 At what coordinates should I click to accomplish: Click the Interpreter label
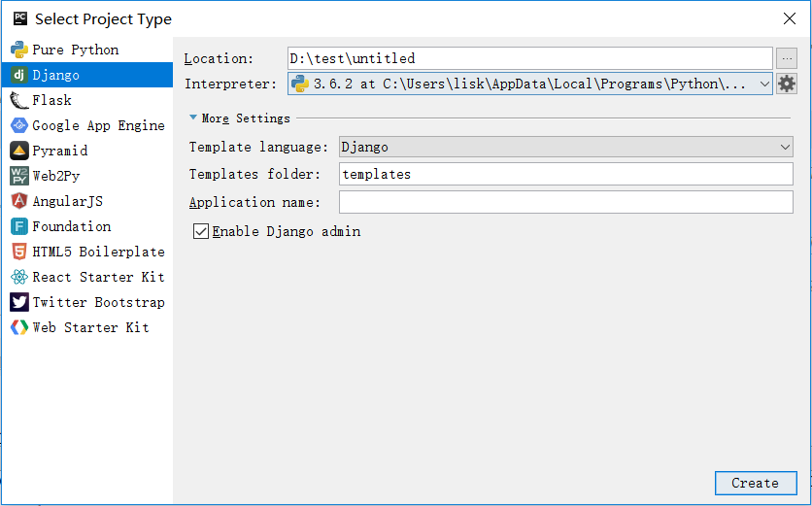[x=231, y=84]
